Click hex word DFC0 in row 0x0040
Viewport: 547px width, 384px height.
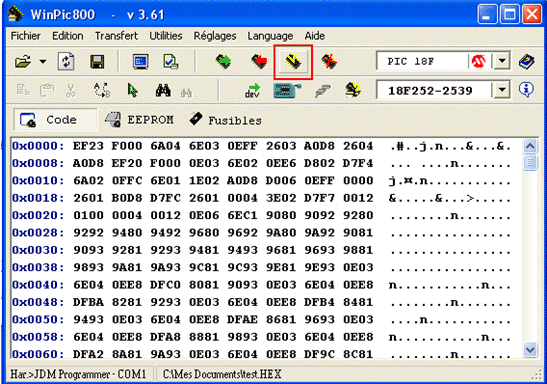[x=165, y=285]
